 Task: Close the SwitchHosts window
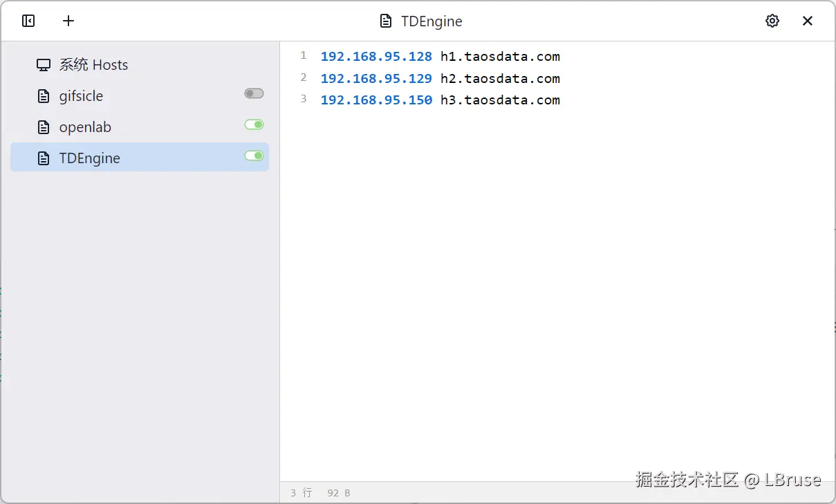[808, 21]
